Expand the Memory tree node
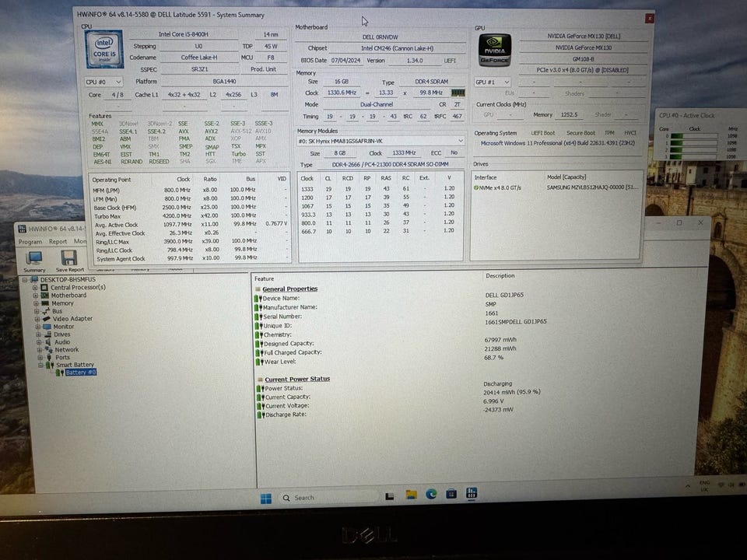The image size is (747, 560). (36, 303)
